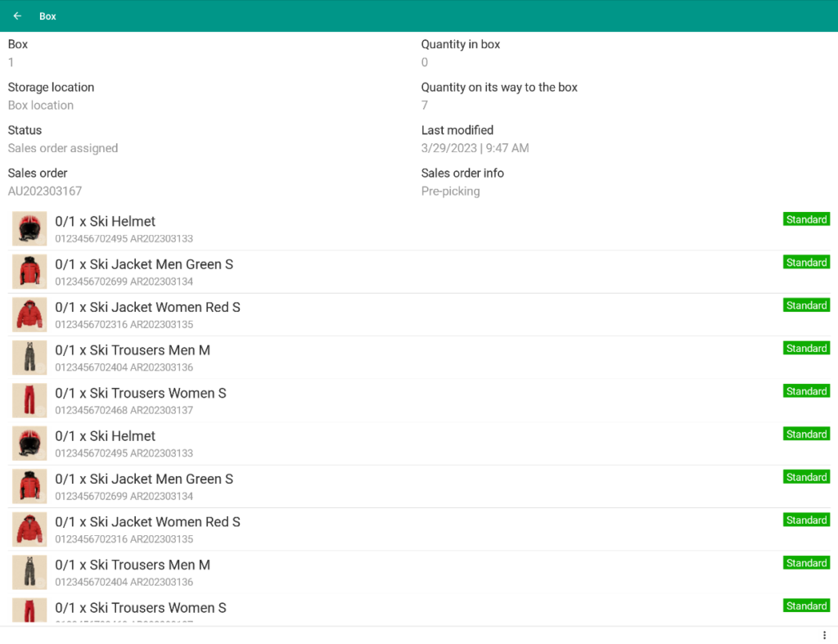838x644 pixels.
Task: Select the second Ski Trousers Men M title
Action: tap(133, 565)
